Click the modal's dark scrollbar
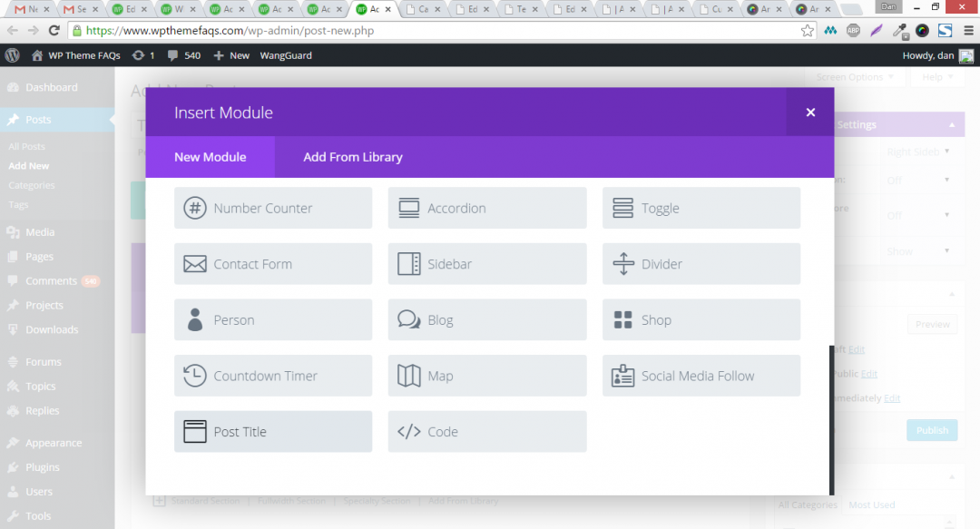The height and width of the screenshot is (529, 980). coord(832,420)
